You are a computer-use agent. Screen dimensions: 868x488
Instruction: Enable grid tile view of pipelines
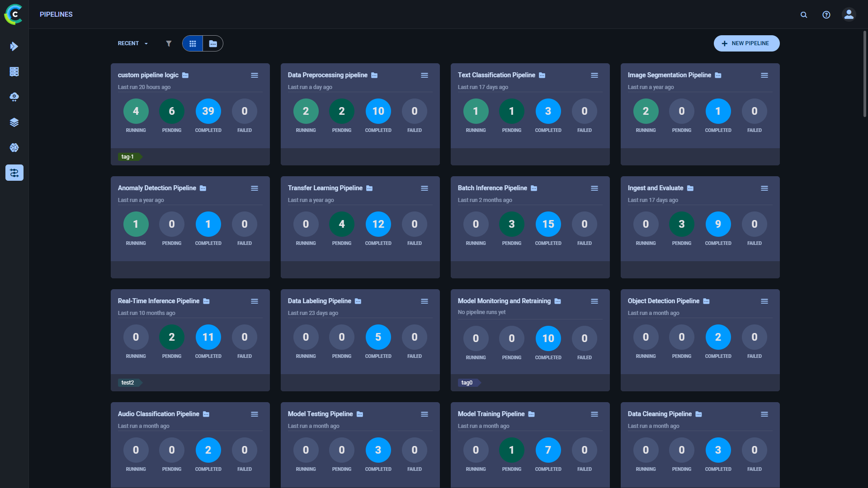click(x=193, y=43)
